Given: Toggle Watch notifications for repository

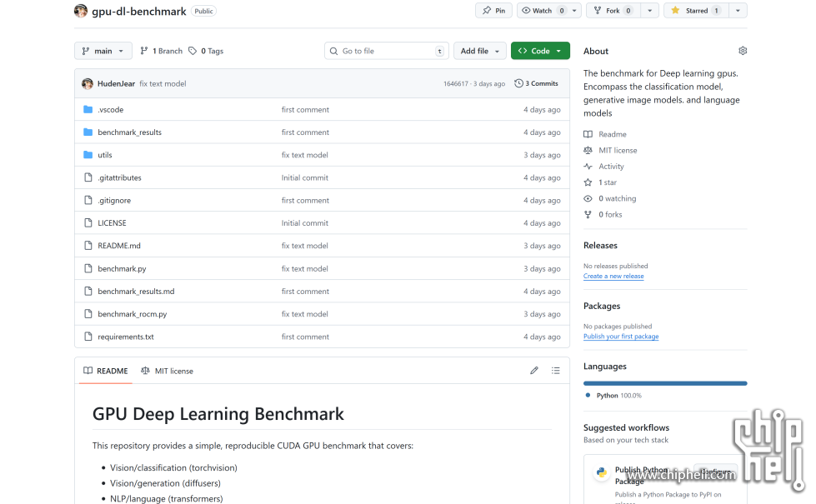Looking at the screenshot, I should tap(542, 11).
